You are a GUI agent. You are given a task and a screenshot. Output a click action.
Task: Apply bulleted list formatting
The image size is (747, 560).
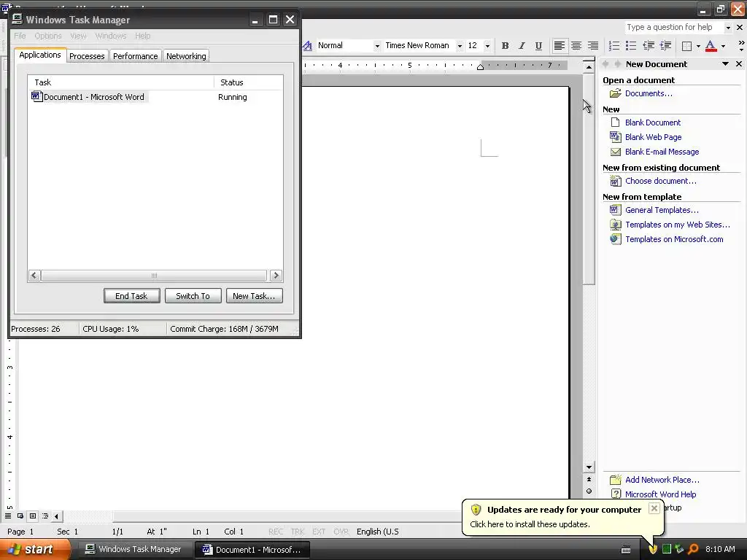click(x=631, y=46)
